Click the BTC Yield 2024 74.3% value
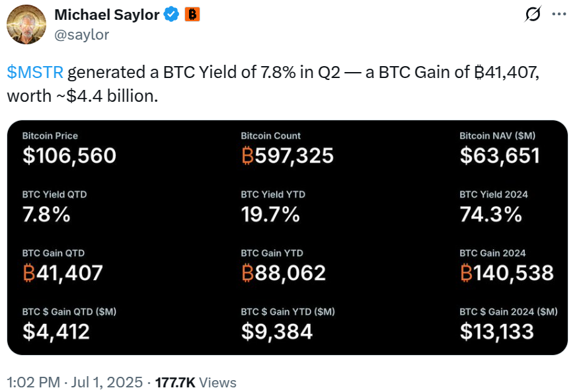Viewport: 577px width, 392px height. coord(491,214)
